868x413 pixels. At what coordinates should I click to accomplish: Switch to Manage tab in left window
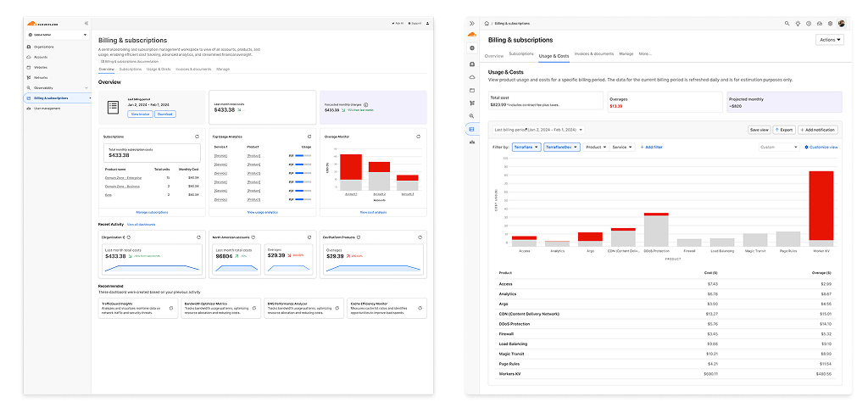point(223,70)
